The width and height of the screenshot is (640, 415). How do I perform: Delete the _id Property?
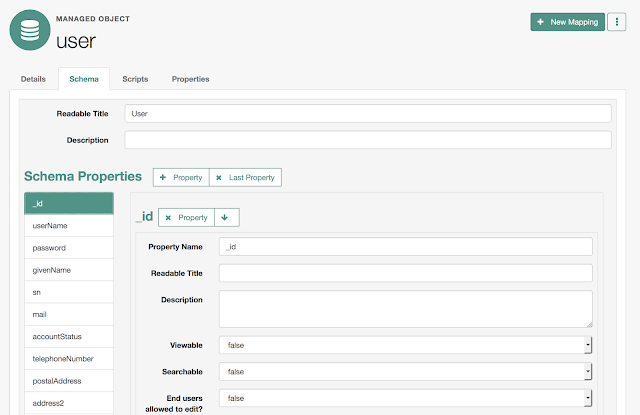click(x=186, y=217)
